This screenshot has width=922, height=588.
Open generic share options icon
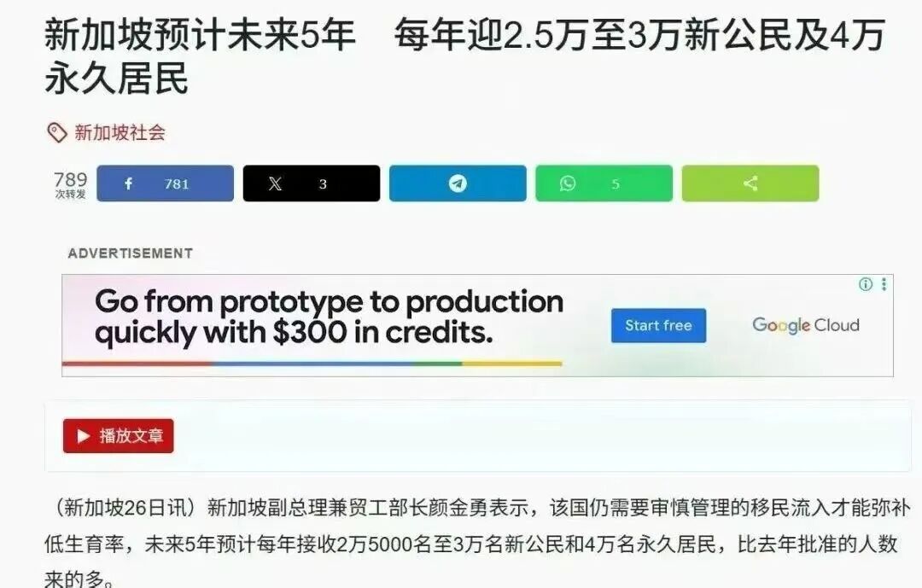click(x=750, y=183)
